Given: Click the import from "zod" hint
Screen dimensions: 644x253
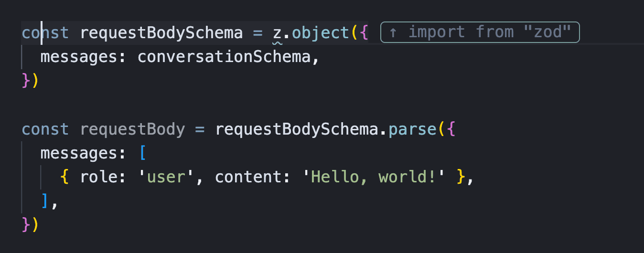Looking at the screenshot, I should pyautogui.click(x=480, y=32).
